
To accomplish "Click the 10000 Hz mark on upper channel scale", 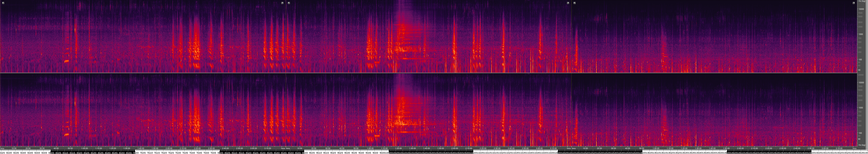I will tap(861, 9).
